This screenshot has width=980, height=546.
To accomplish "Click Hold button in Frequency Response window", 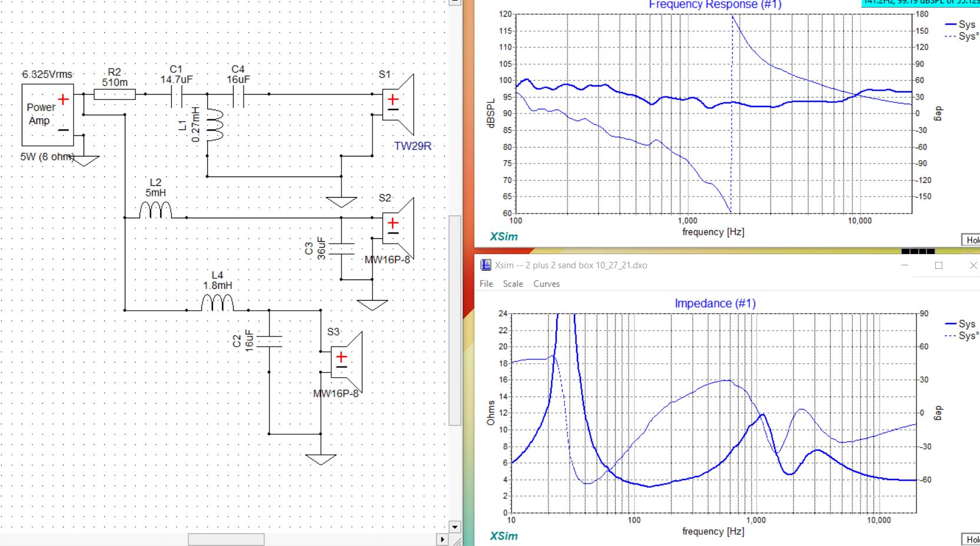I will (x=971, y=239).
